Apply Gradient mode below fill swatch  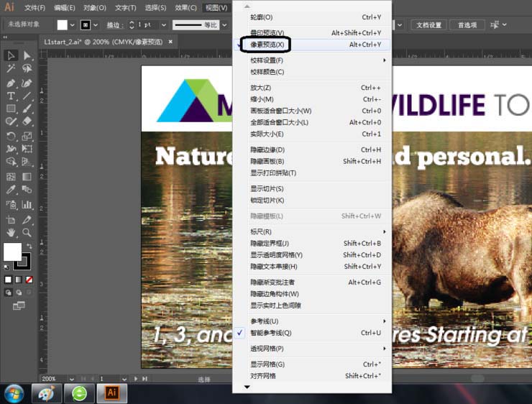pos(19,280)
